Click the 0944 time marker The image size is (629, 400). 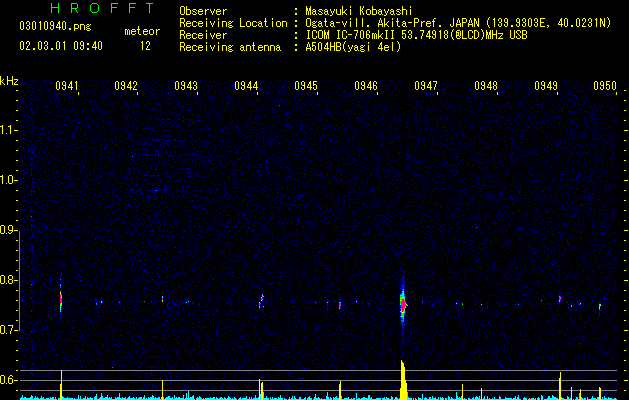click(x=246, y=86)
